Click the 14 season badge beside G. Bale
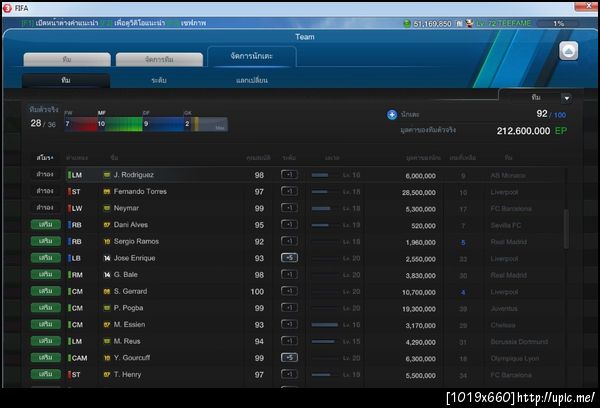This screenshot has height=408, width=600. point(107,275)
